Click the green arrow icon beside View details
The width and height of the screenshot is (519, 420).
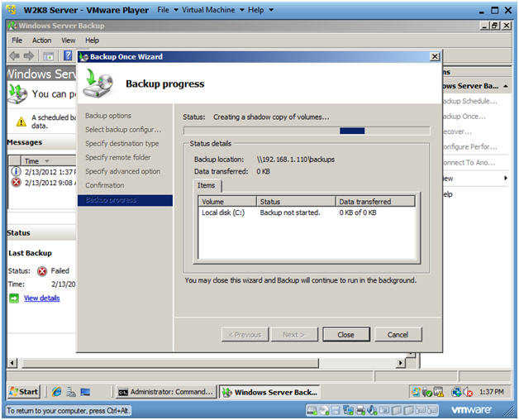coord(14,298)
